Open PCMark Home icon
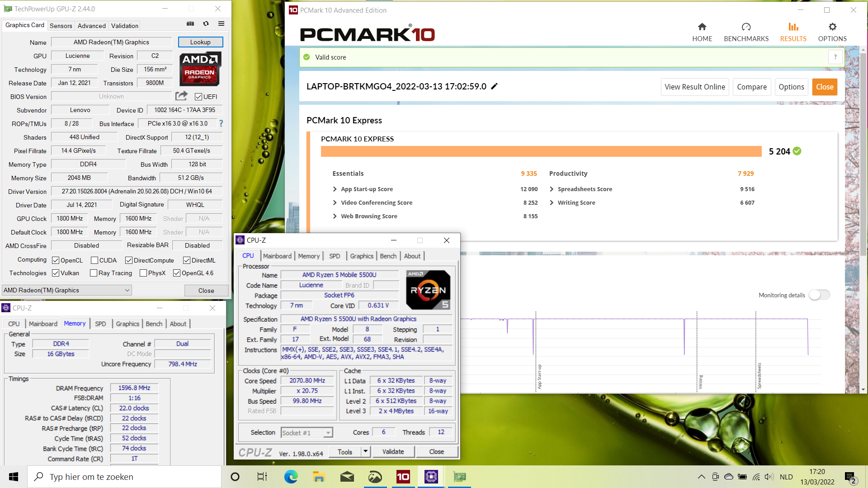868x488 pixels. (x=702, y=27)
